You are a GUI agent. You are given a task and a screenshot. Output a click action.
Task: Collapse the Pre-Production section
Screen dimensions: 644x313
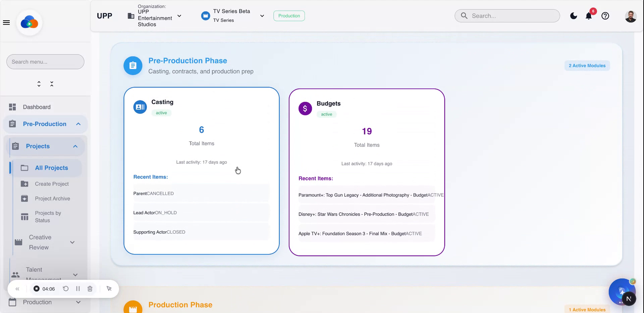click(x=78, y=124)
